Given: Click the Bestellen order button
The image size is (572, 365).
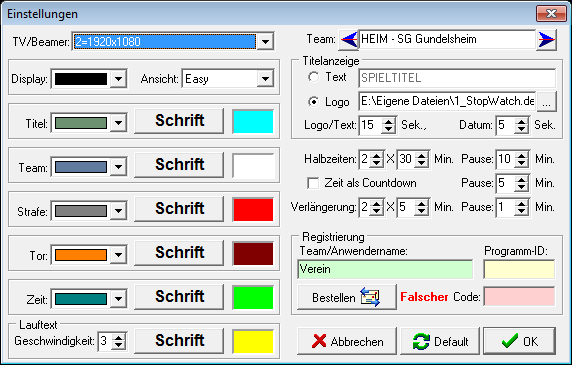Looking at the screenshot, I should click(x=347, y=298).
